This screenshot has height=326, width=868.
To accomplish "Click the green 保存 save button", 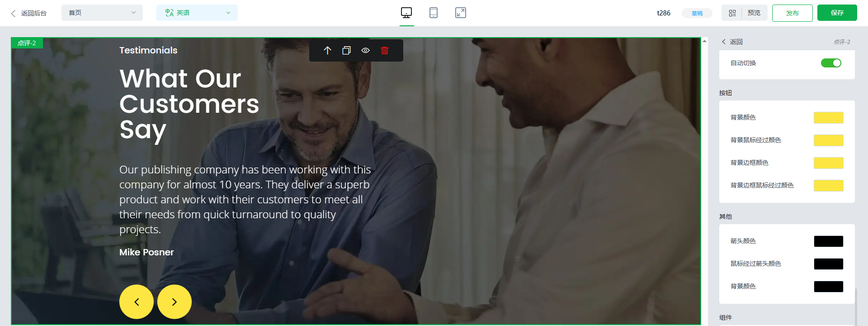I will [x=837, y=13].
